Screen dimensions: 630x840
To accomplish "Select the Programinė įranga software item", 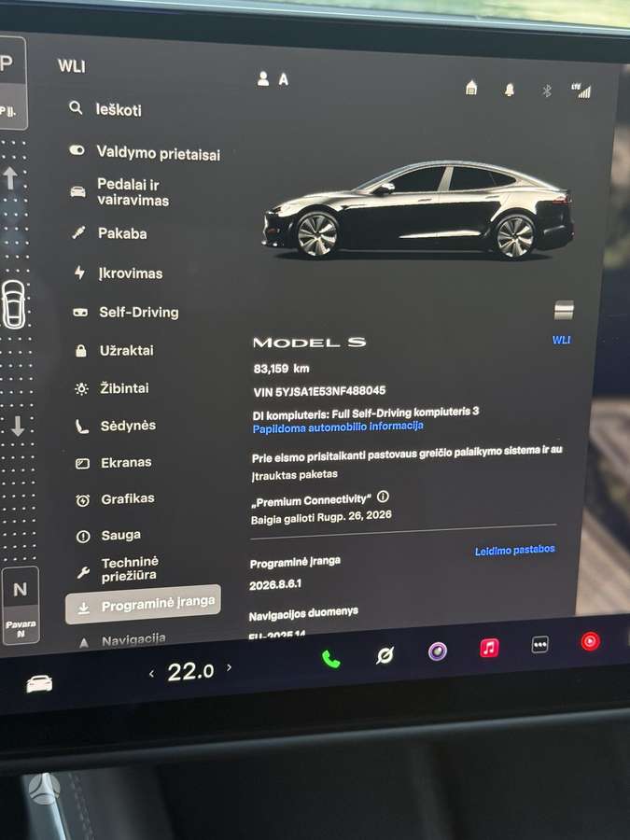I will [x=143, y=605].
